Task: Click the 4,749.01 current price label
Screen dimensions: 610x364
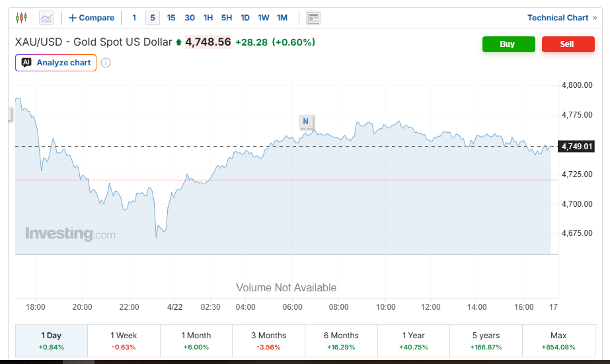Action: click(x=576, y=147)
